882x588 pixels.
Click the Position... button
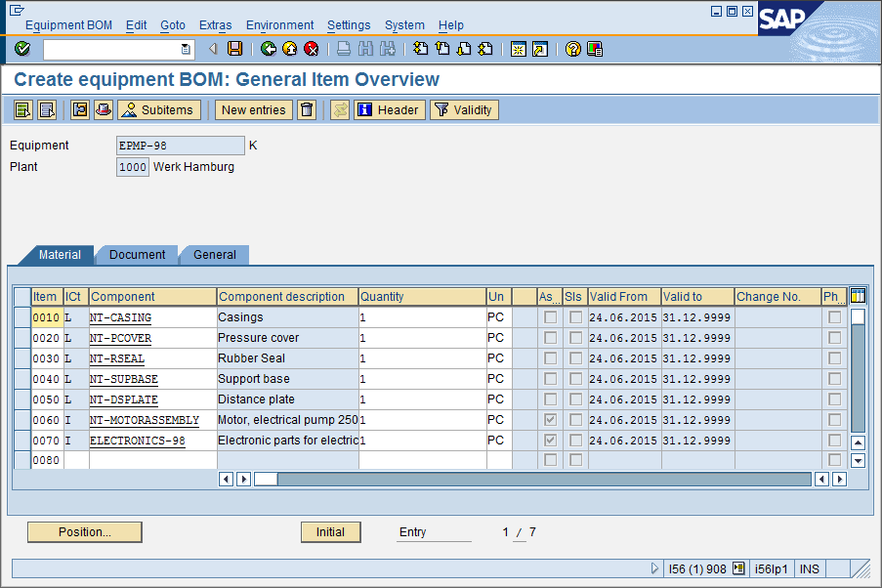click(85, 532)
